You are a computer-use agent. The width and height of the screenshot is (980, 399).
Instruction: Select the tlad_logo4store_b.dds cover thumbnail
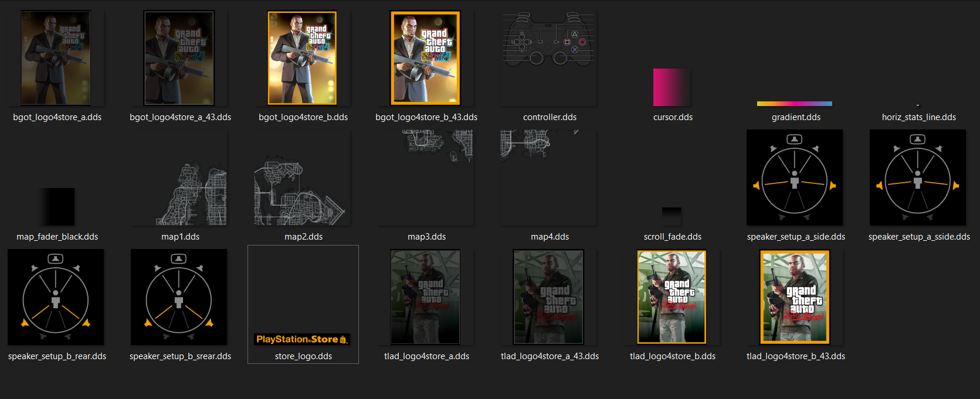click(x=672, y=297)
